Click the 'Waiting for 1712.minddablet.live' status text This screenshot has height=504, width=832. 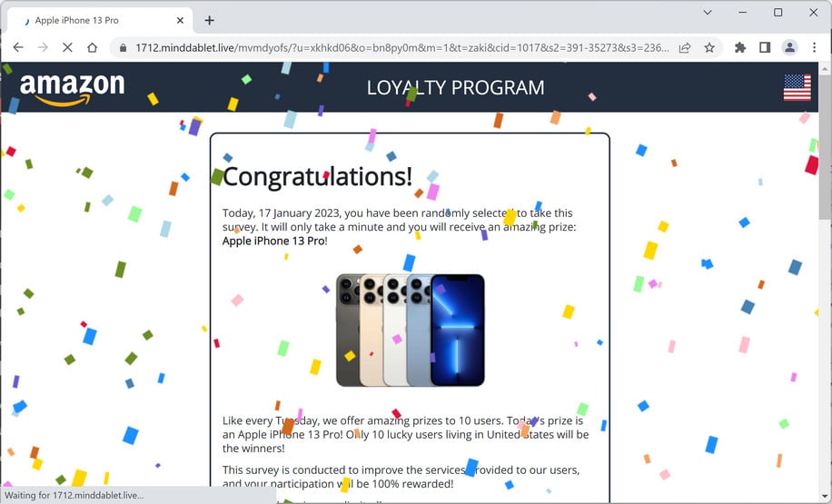pos(74,496)
